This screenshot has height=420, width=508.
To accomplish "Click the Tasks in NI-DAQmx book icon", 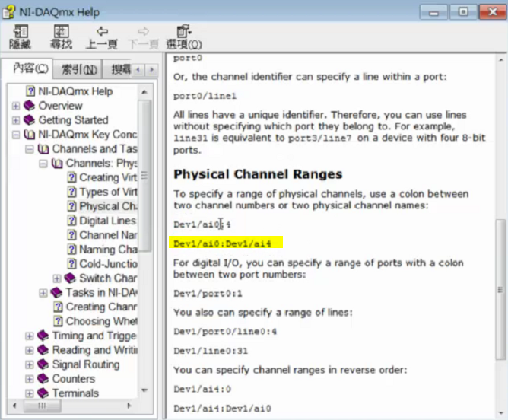I will [56, 292].
